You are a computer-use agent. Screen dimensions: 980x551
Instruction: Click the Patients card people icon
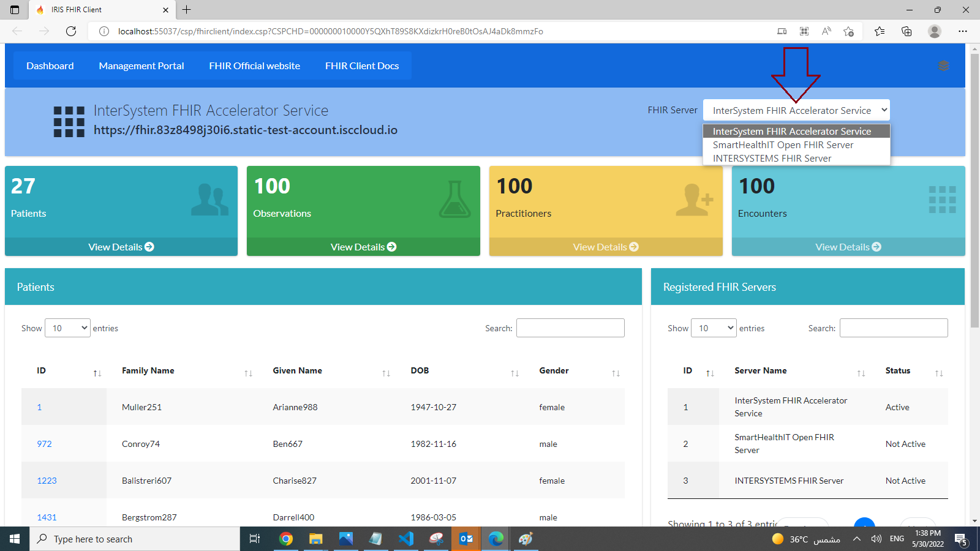click(x=209, y=200)
